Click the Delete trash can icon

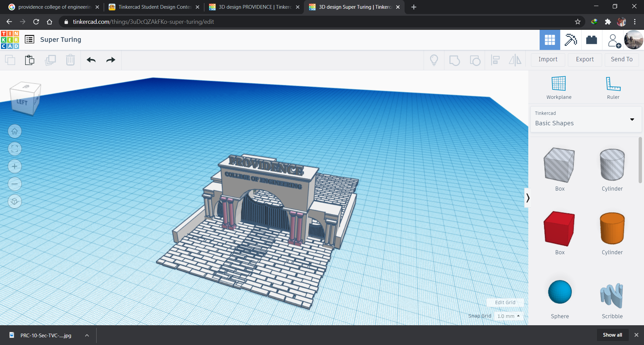tap(70, 60)
